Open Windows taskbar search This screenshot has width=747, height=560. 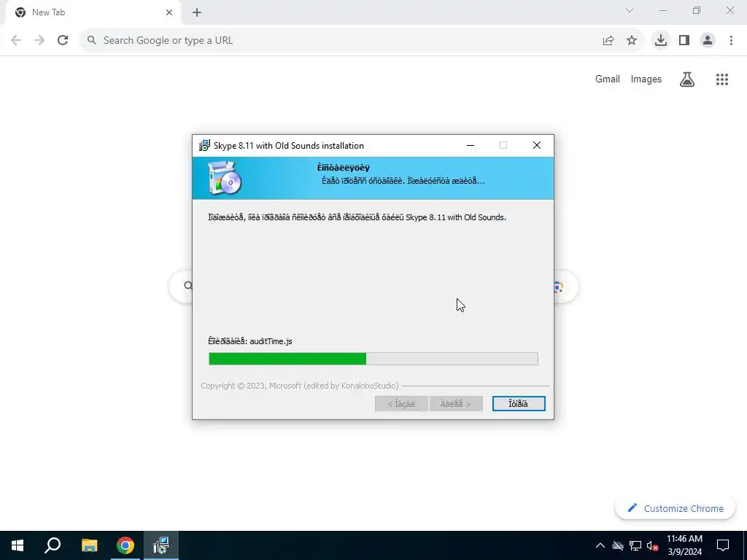tap(53, 545)
